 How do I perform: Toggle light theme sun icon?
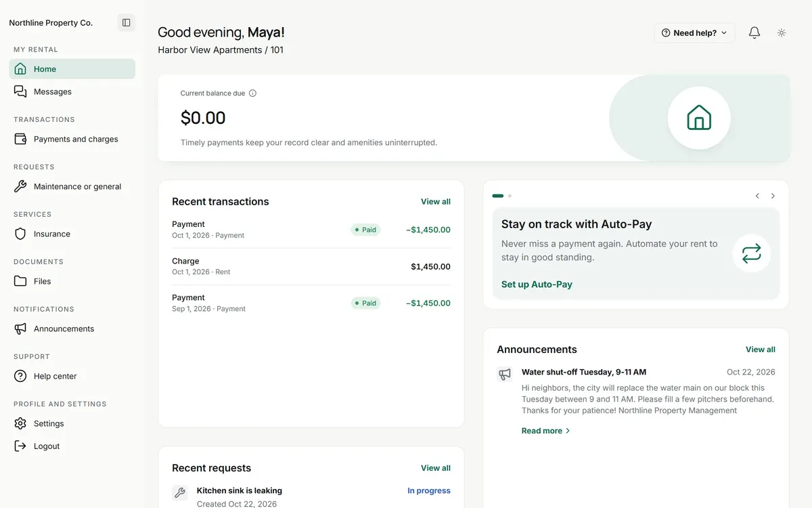[782, 33]
